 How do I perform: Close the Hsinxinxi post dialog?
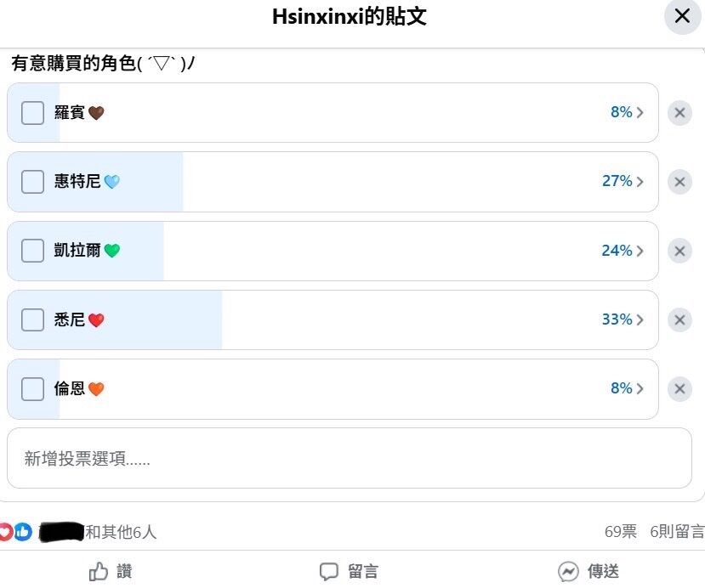pyautogui.click(x=682, y=16)
